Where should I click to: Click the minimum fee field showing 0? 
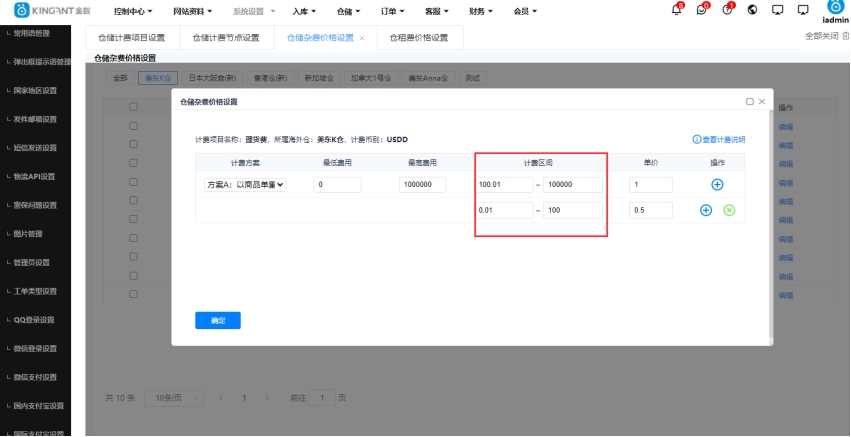(337, 185)
